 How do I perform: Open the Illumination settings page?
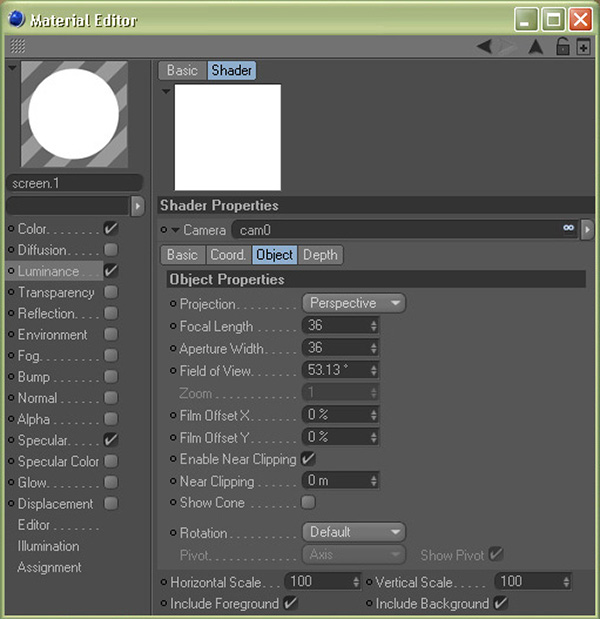coord(48,546)
